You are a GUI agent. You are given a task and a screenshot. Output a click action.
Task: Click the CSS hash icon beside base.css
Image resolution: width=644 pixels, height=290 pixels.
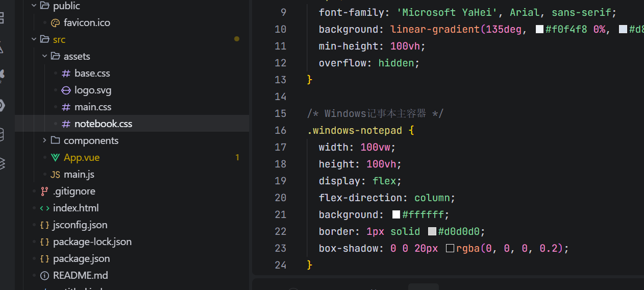66,74
